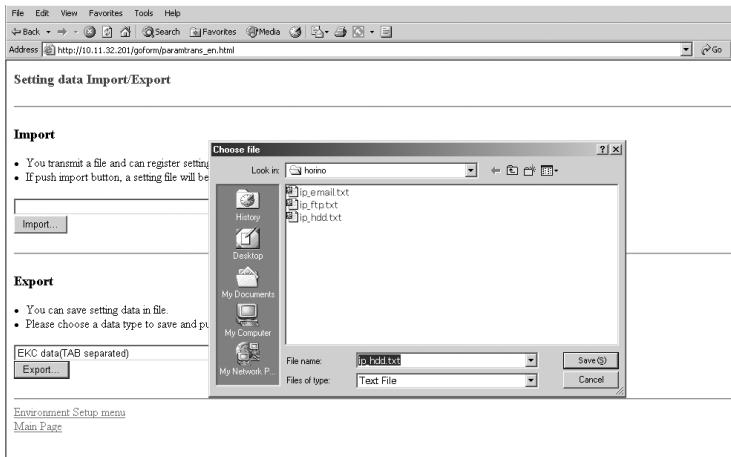Viewport: 731px width, 457px height.
Task: Click the browser Forward arrow
Action: point(62,32)
